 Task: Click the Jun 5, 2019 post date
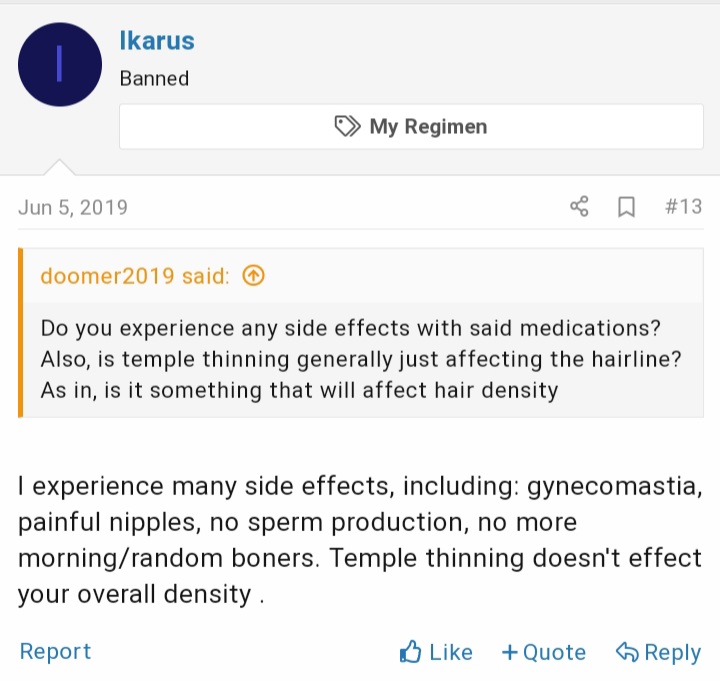point(73,208)
